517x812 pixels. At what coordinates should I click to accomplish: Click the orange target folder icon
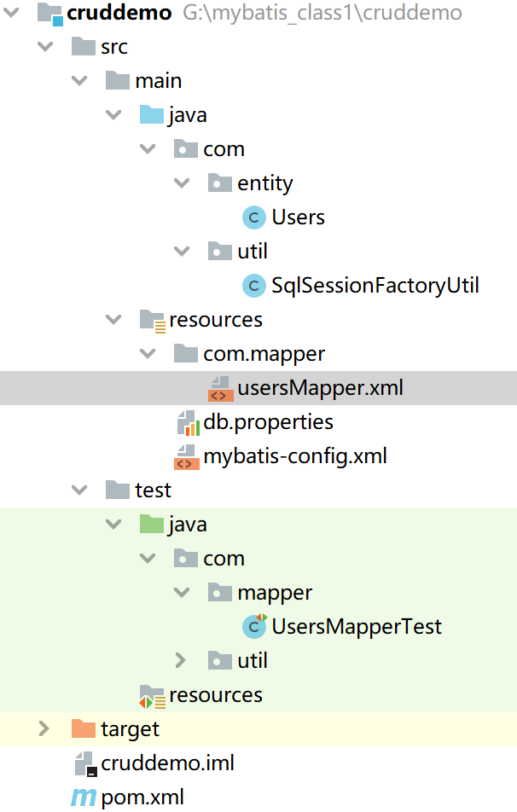[x=84, y=729]
